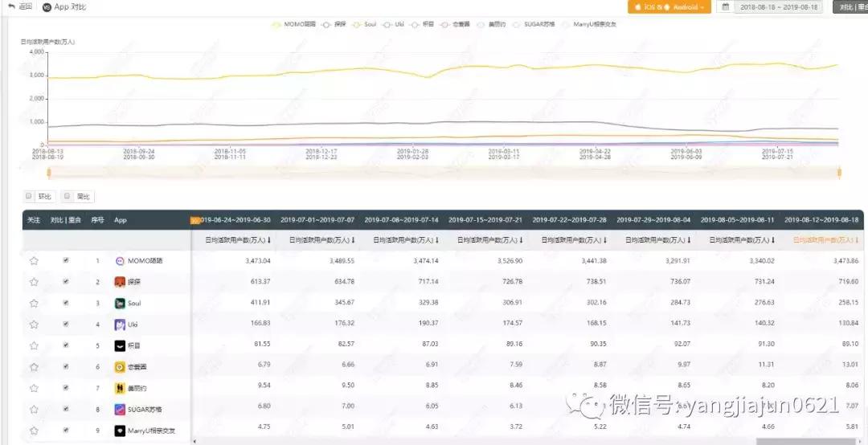Toggle 恋爱圈 series in chart legend

click(x=455, y=24)
